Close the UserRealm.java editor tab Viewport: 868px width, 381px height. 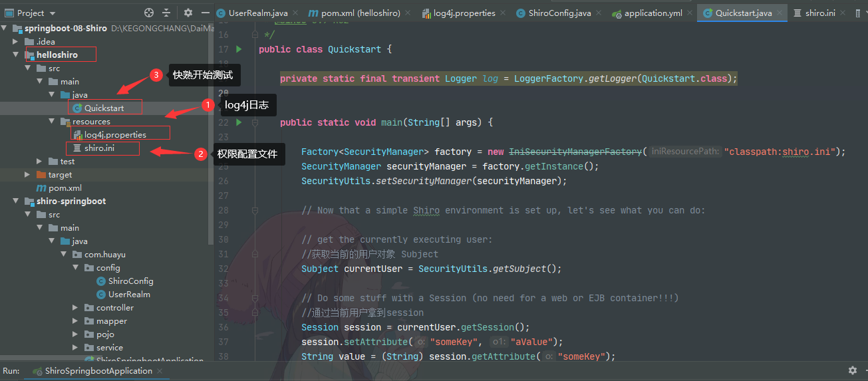297,13
